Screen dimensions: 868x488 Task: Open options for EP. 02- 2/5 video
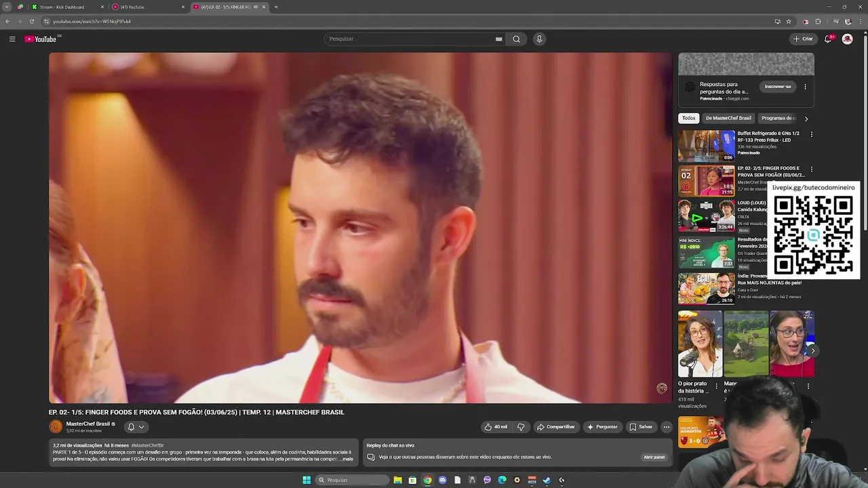pos(811,169)
